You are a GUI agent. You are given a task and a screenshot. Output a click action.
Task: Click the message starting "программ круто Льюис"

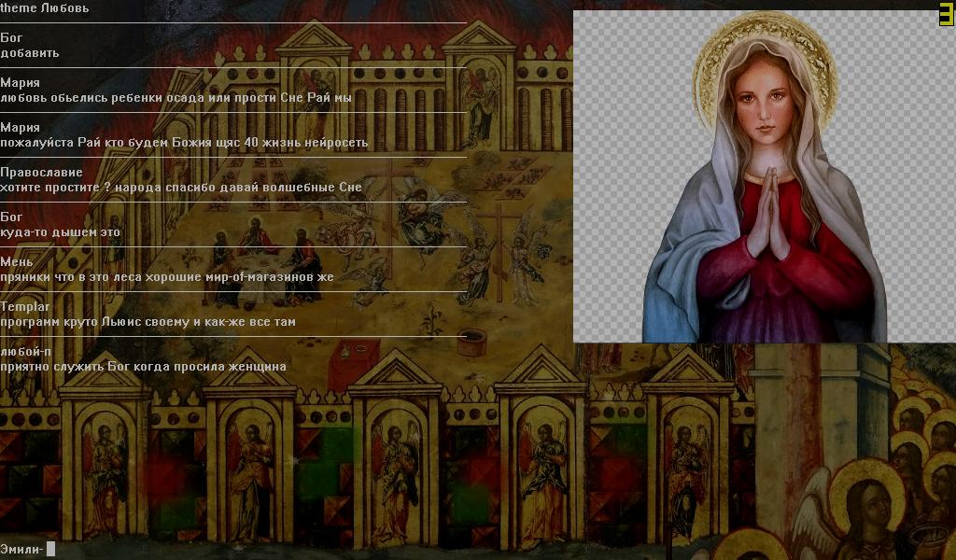(x=148, y=322)
